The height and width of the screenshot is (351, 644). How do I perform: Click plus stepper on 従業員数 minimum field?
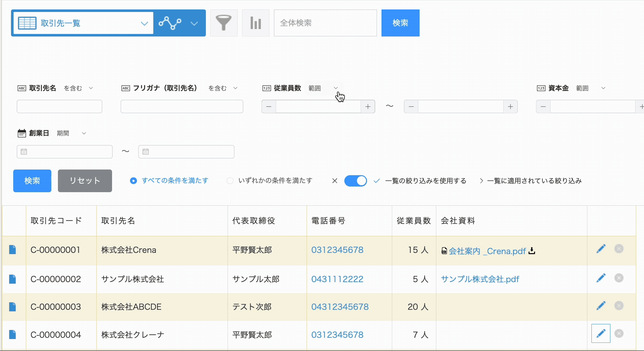point(368,107)
